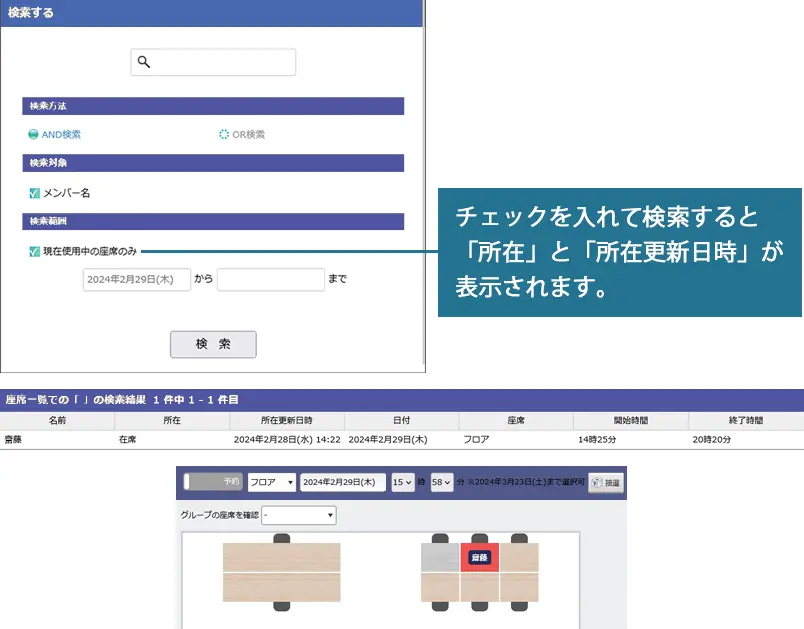
Task: Expand the minute dropdown showing 58
Action: tap(442, 482)
